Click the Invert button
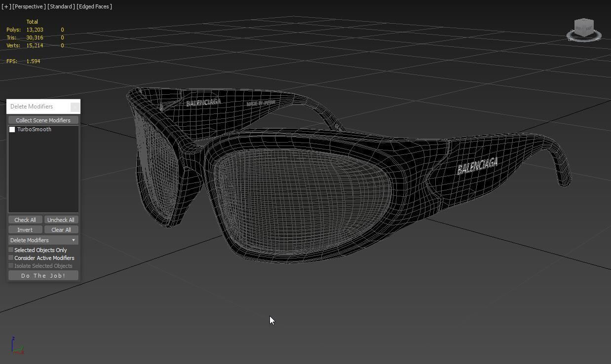The image size is (611, 364). 25,230
